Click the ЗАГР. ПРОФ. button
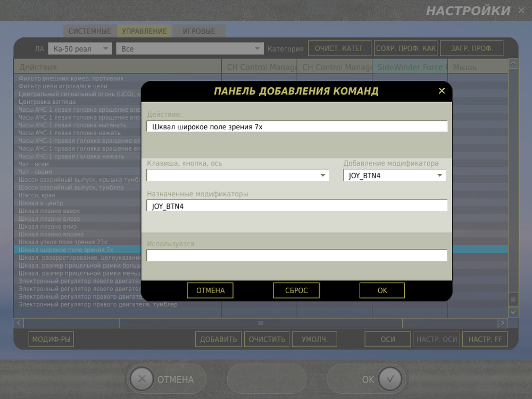The image size is (532, 399). tap(471, 48)
